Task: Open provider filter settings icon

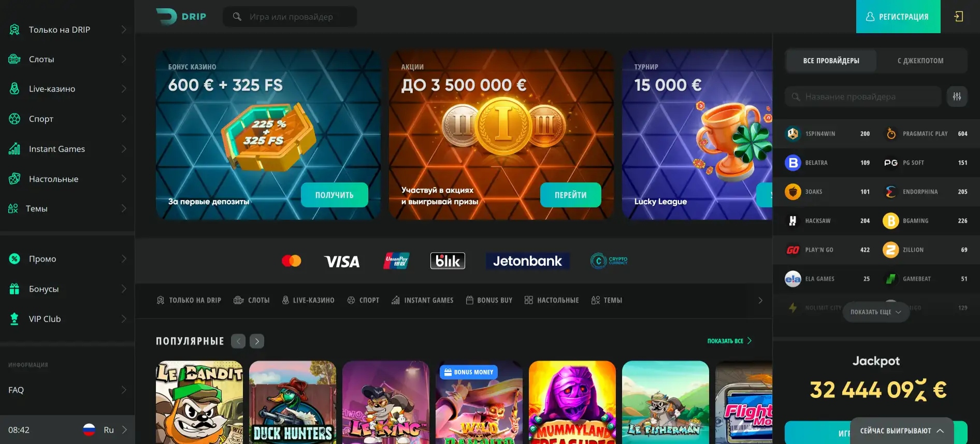Action: [x=957, y=96]
